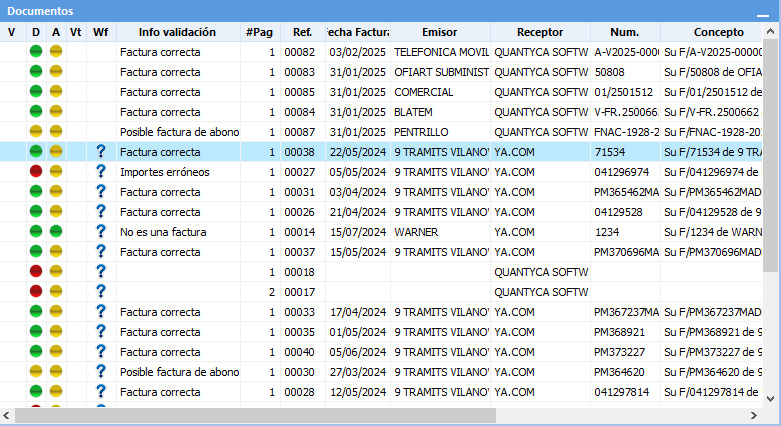Screen dimensions: 781x426
Task: Click green A status icon for Ref 00014
Action: pos(56,231)
